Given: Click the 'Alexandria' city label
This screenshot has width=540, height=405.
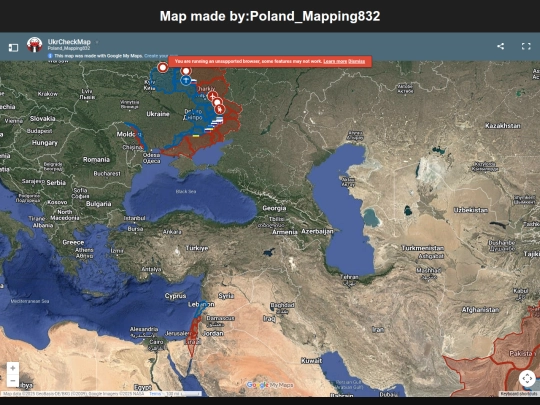Looking at the screenshot, I should point(144,329).
